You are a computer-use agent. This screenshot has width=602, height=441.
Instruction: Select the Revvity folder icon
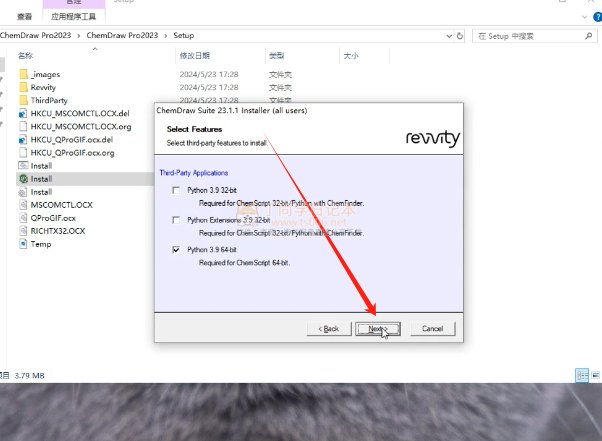(x=23, y=87)
